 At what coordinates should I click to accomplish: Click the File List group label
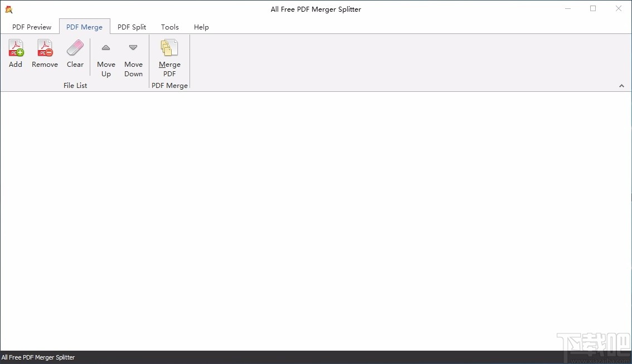coord(75,85)
